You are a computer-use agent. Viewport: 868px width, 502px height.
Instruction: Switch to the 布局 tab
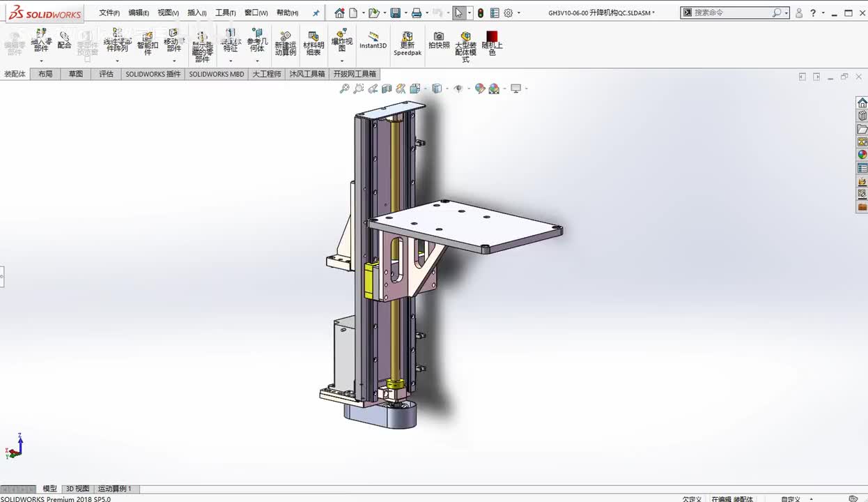[x=45, y=73]
